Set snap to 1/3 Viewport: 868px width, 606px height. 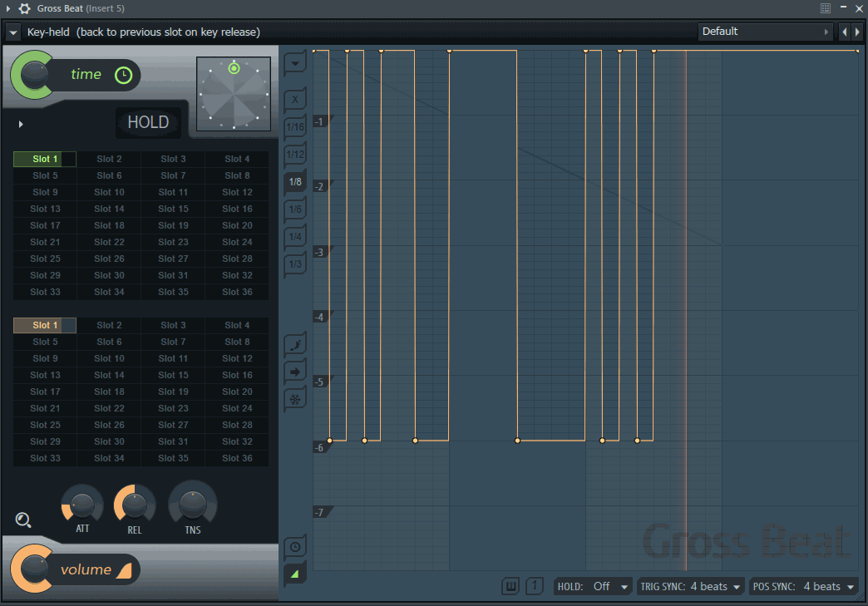coord(295,264)
